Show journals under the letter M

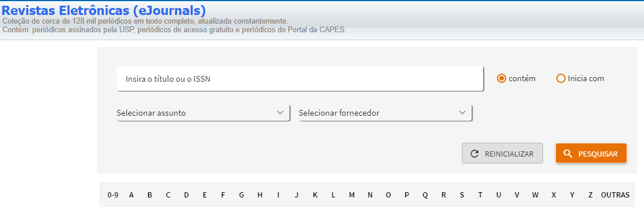[x=352, y=195]
